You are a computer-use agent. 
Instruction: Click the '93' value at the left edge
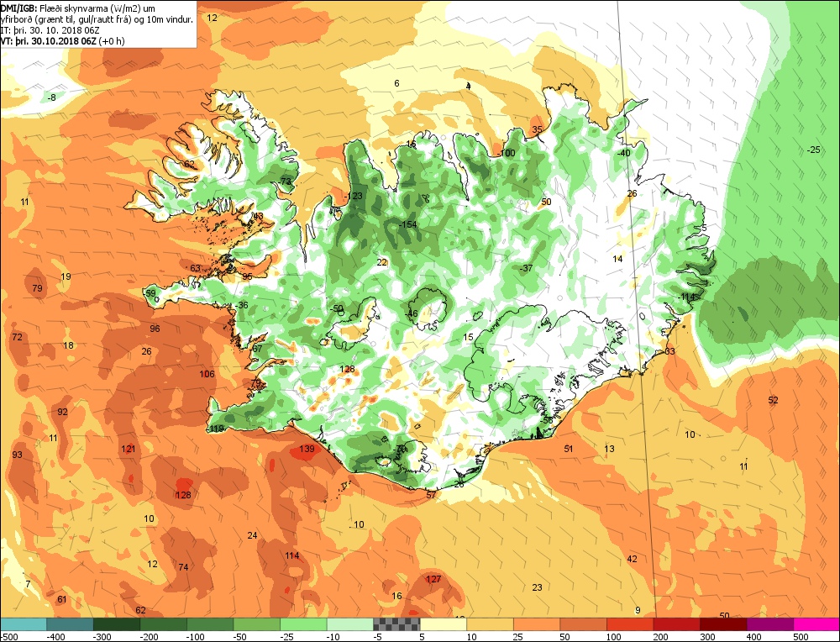click(x=17, y=455)
